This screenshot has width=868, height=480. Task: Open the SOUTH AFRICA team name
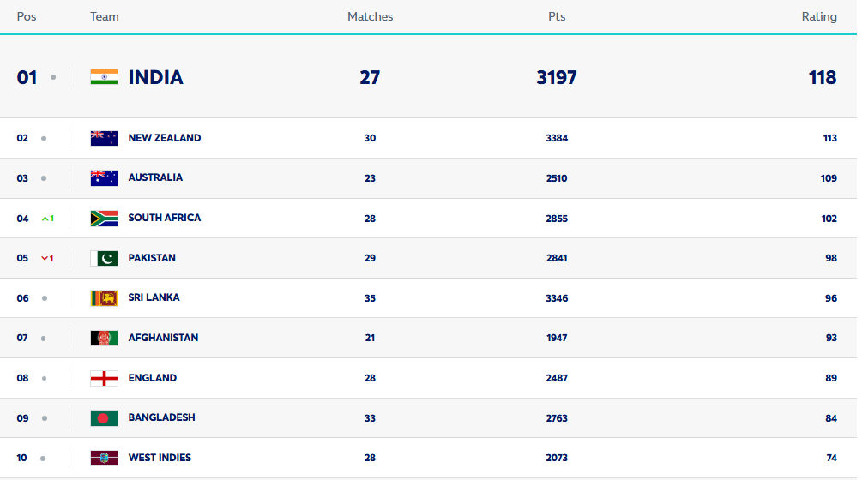click(165, 218)
